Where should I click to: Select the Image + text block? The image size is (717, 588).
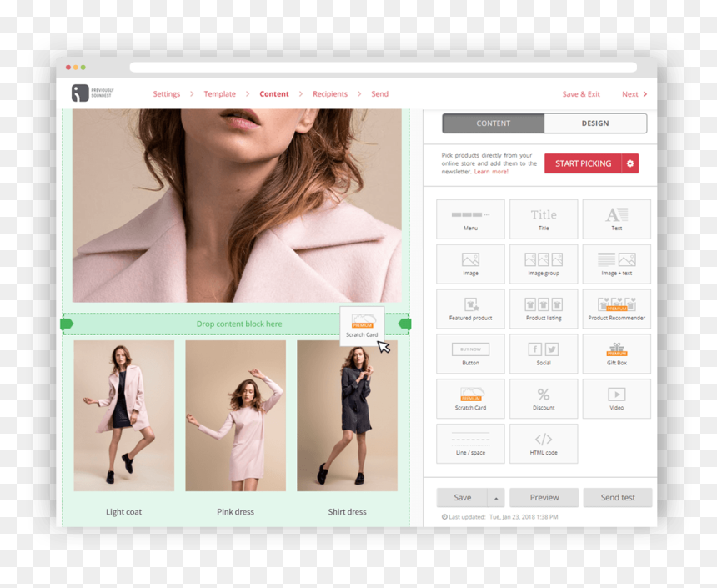point(616,264)
